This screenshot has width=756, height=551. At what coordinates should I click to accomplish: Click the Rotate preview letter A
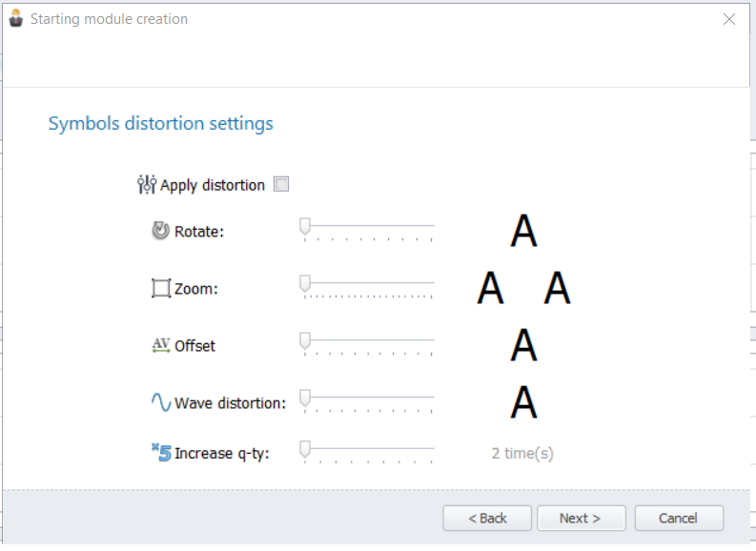coord(523,231)
